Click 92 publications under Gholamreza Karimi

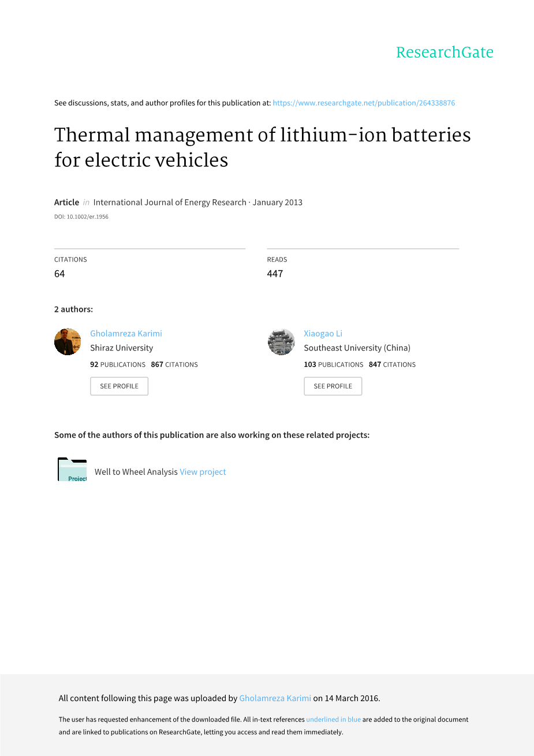pos(118,364)
